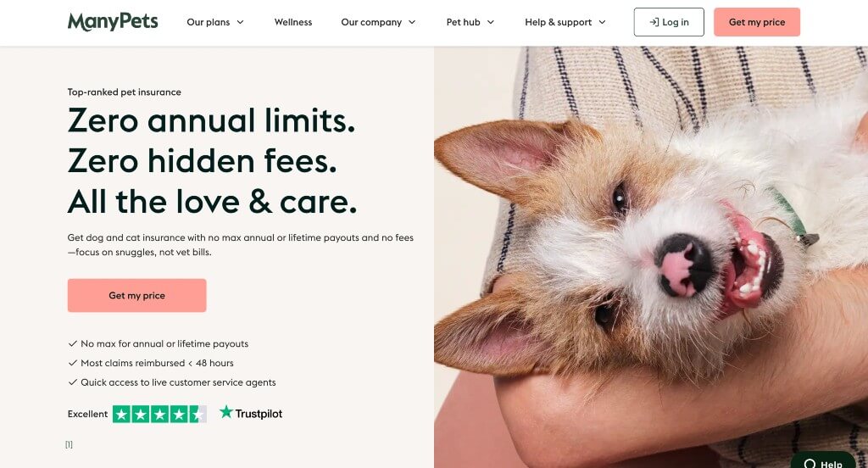868x468 pixels.
Task: Expand the Help & support chevron
Action: (603, 22)
